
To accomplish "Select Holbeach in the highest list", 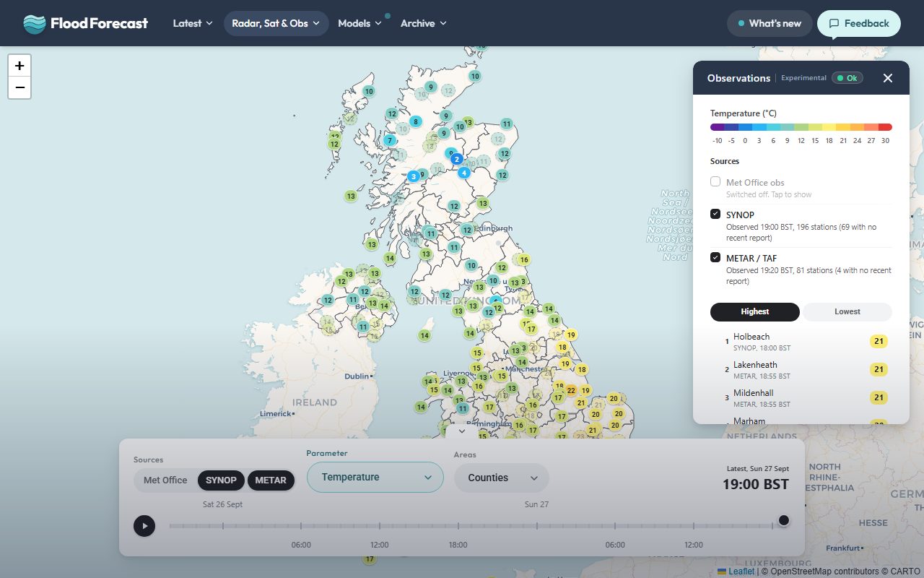I will (x=801, y=341).
